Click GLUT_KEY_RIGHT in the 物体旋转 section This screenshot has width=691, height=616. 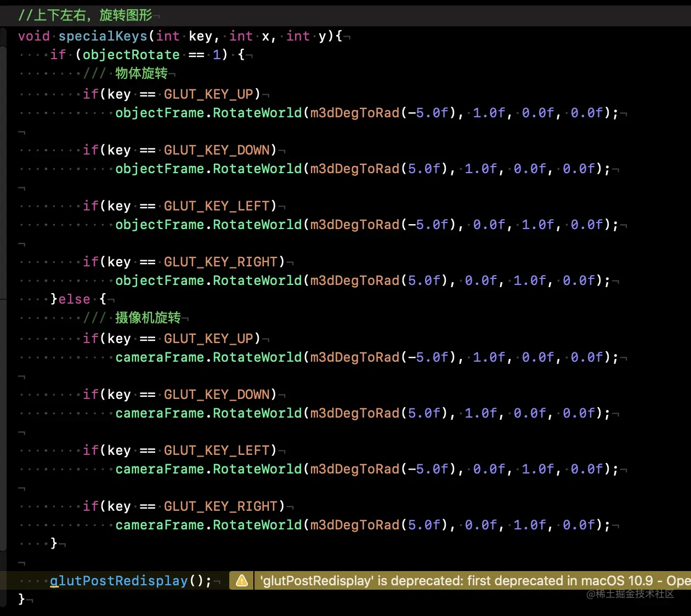[220, 262]
